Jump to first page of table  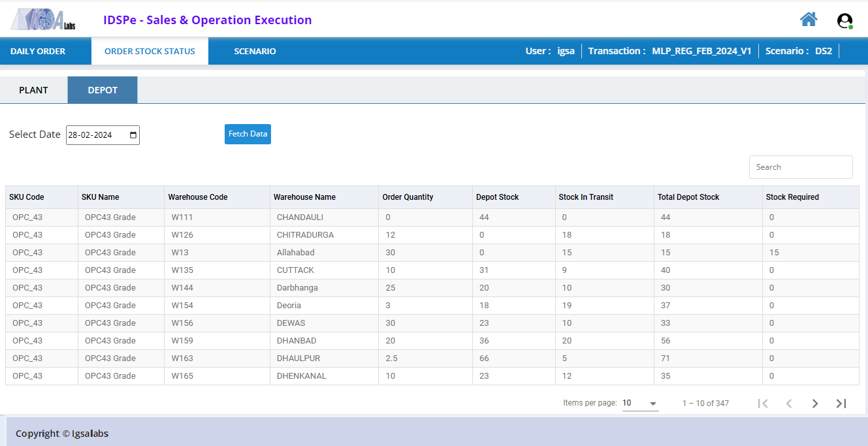click(x=762, y=404)
